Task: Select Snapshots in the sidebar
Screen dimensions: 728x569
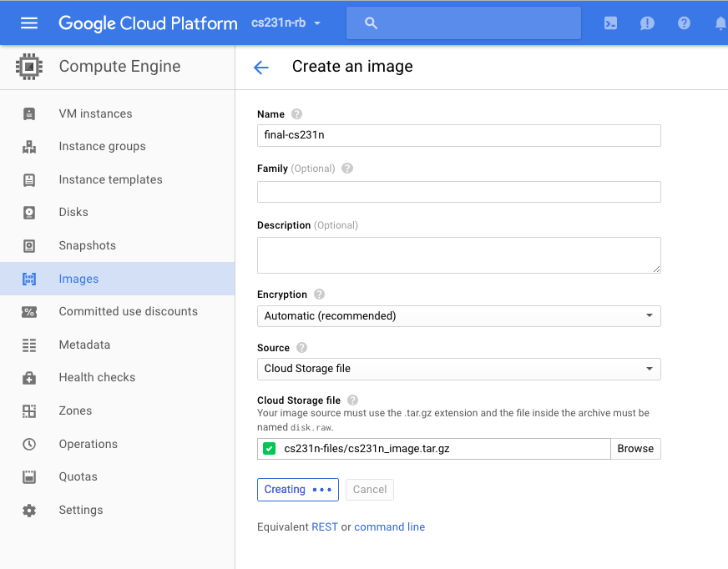Action: tap(87, 245)
